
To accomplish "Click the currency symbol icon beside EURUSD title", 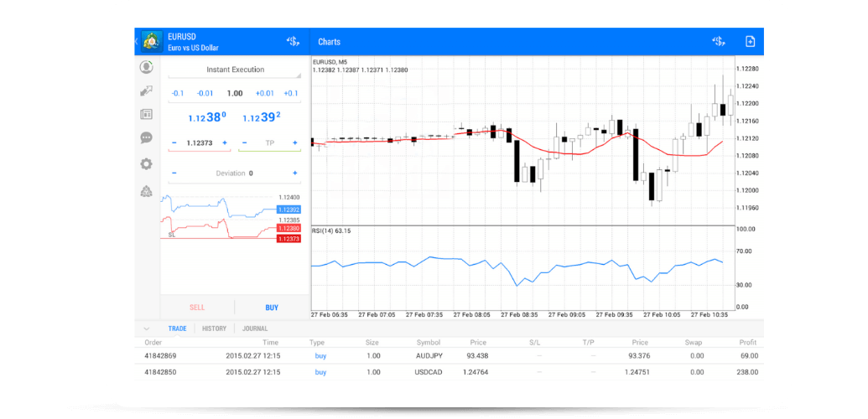I will point(293,42).
